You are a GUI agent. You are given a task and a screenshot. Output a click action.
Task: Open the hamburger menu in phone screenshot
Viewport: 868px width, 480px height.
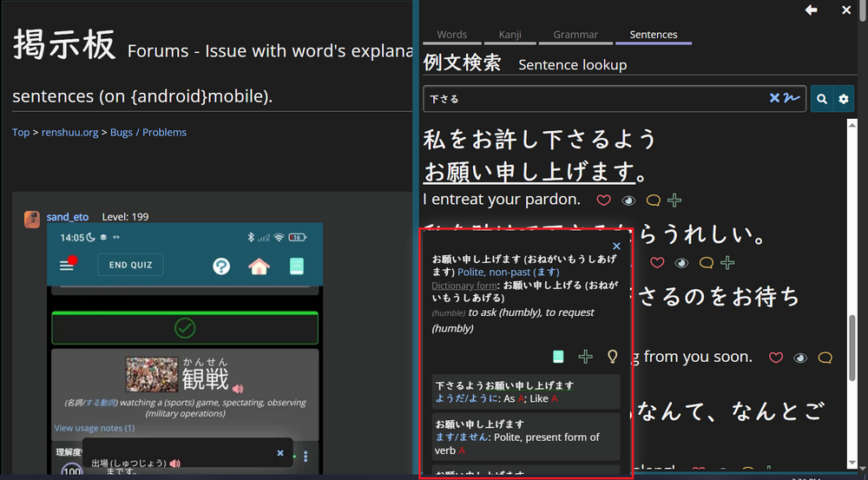coord(67,266)
